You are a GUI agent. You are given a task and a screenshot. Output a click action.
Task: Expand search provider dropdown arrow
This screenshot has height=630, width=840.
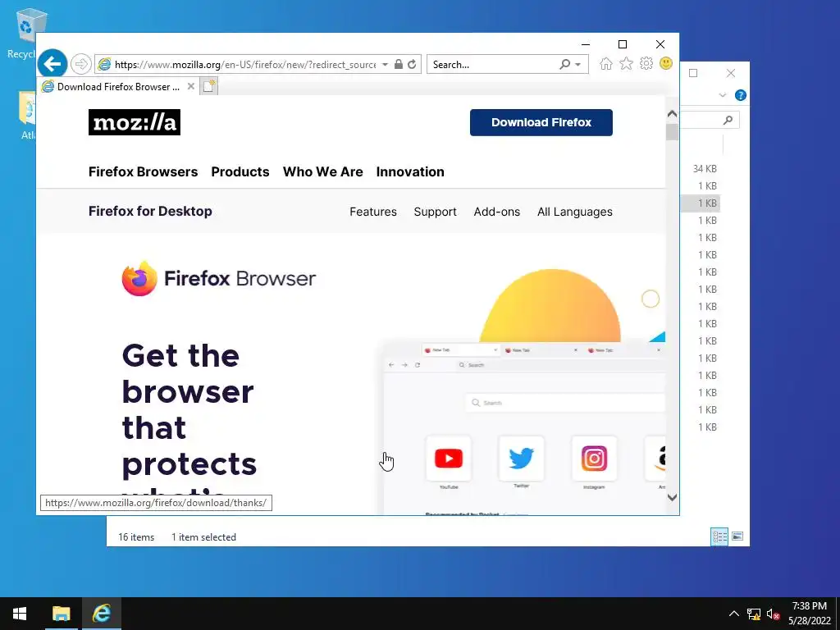(x=578, y=64)
